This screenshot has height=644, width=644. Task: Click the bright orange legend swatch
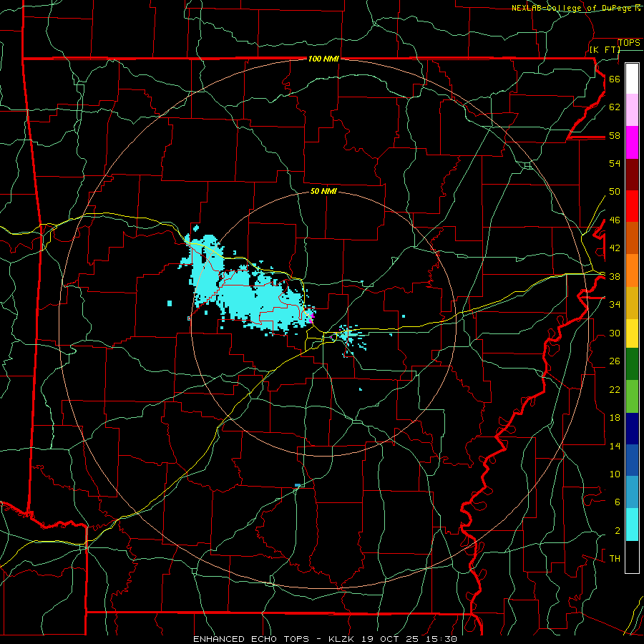tap(632, 270)
